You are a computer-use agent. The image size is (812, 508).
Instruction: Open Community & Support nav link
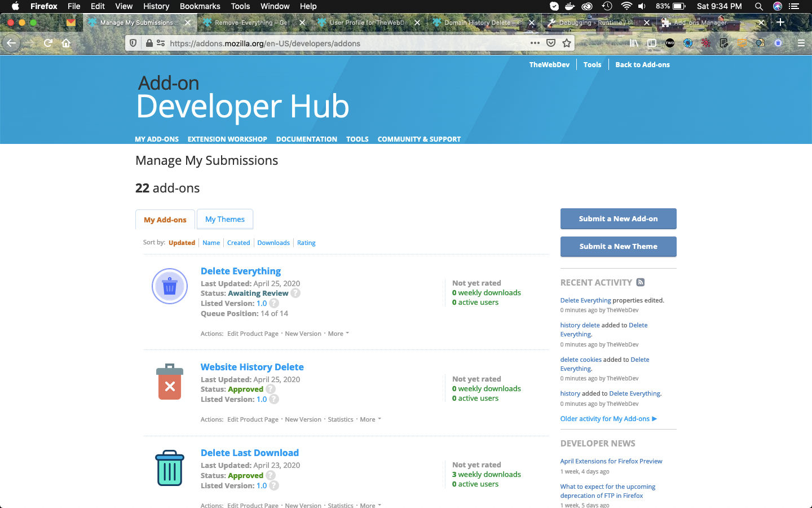tap(419, 139)
